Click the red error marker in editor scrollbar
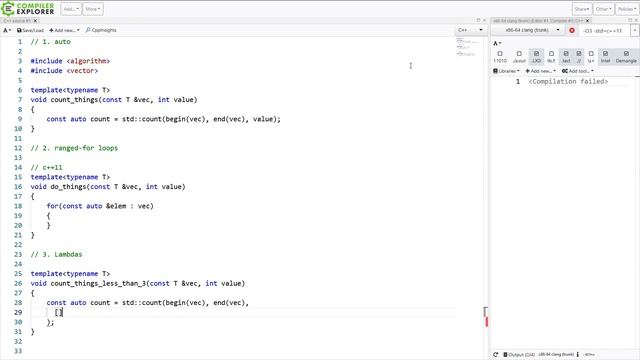640x360 pixels. 486,322
